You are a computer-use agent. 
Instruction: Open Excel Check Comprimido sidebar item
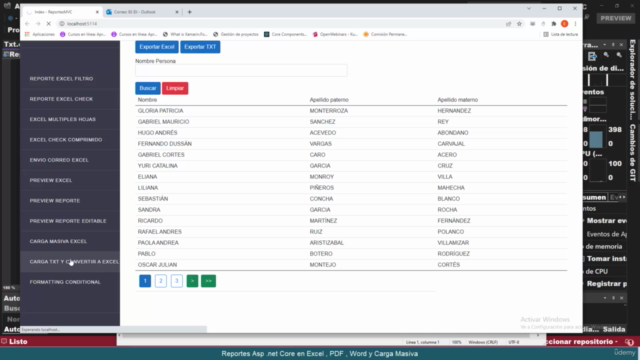pyautogui.click(x=66, y=140)
